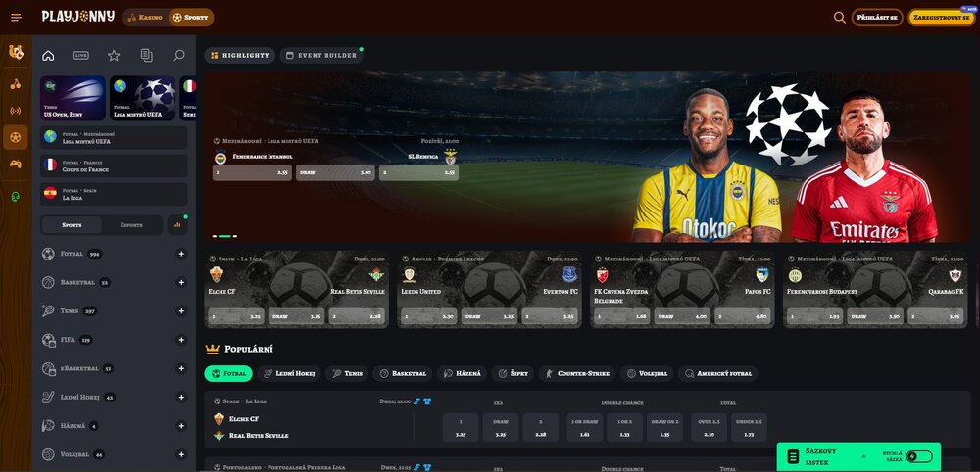
Task: Open the hamburger menu in the header
Action: (x=16, y=18)
